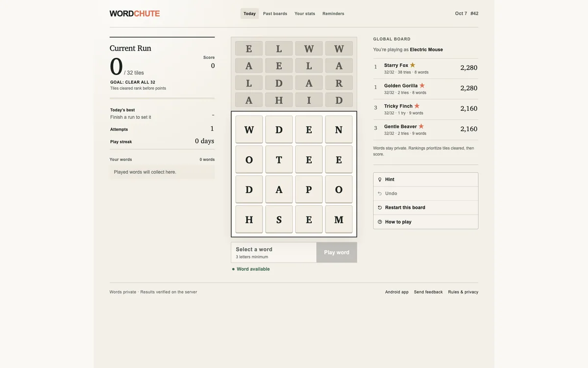
Task: Click the Hint lightbulb icon
Action: click(x=380, y=180)
